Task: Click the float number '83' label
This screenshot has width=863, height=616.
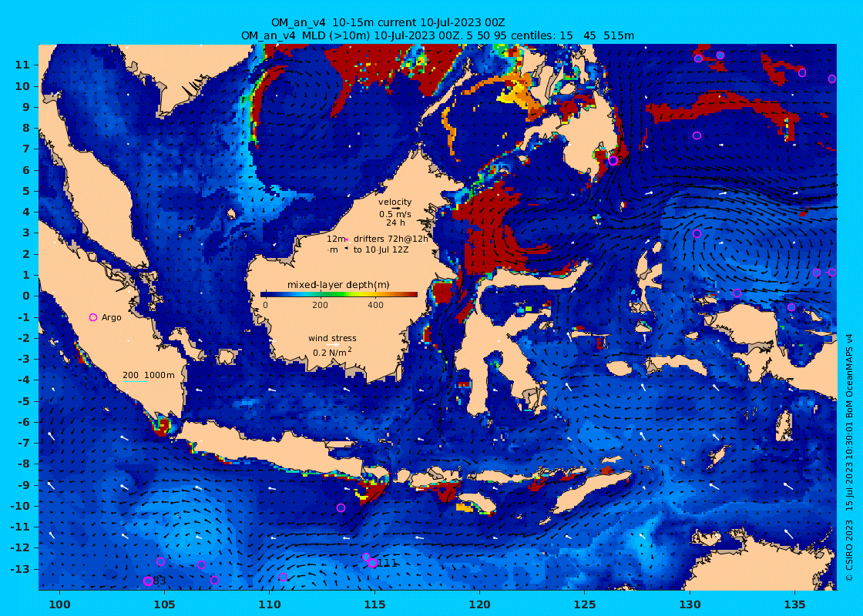Action: pos(160,581)
